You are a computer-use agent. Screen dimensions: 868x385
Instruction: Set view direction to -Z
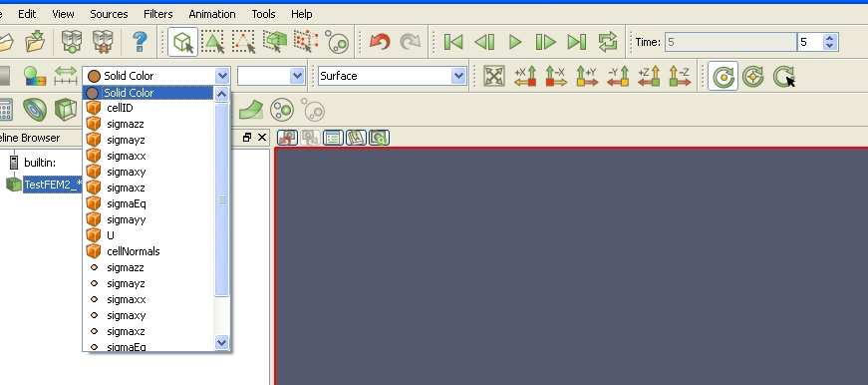click(680, 76)
